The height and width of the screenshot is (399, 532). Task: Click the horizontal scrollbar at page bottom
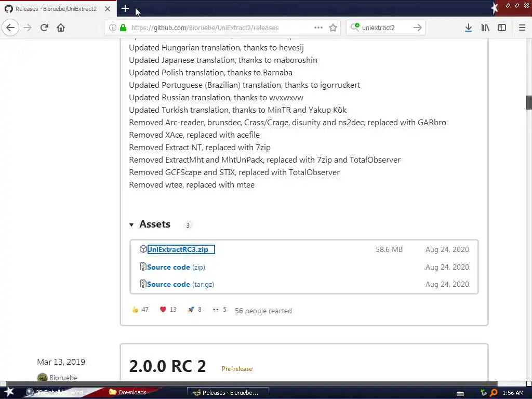click(252, 384)
